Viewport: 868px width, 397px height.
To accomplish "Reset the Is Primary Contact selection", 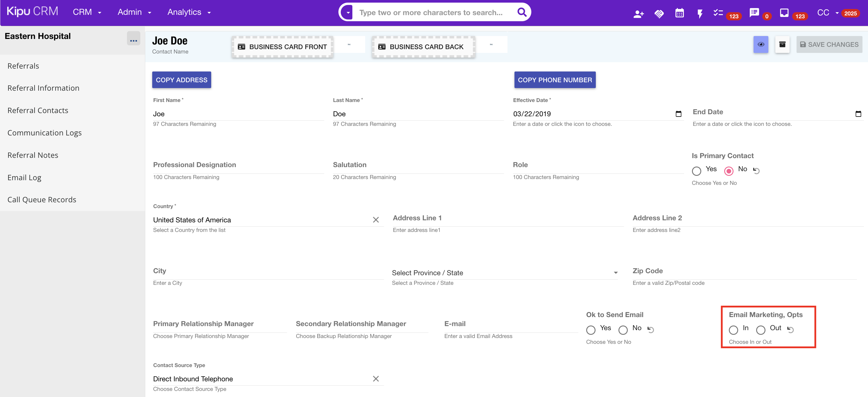I will [756, 171].
